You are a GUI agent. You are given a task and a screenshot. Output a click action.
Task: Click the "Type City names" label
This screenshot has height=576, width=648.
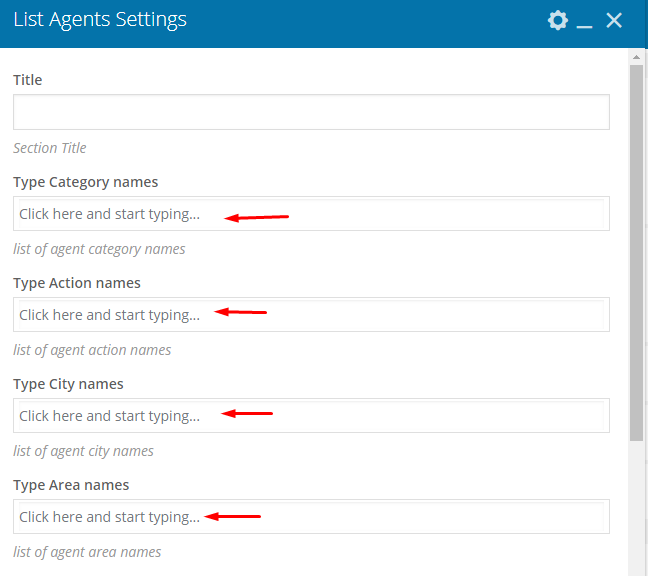(68, 384)
